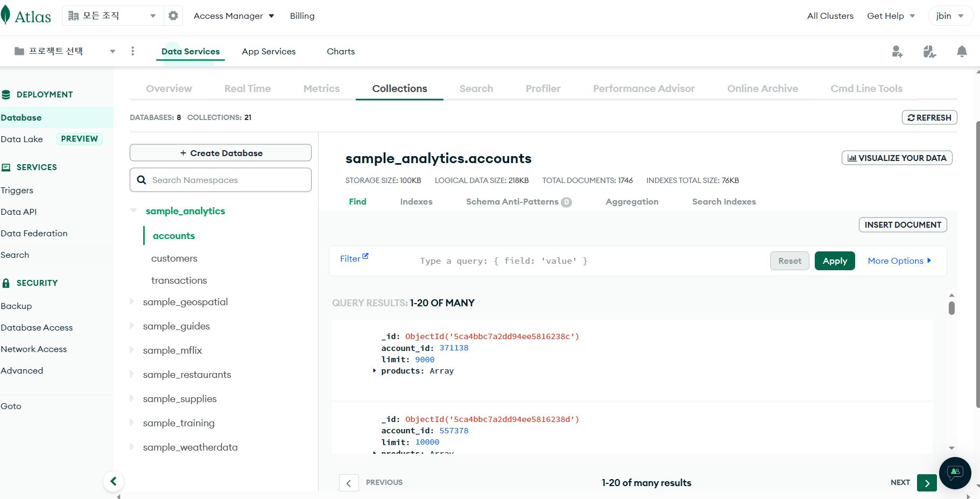Click the invite user icon
This screenshot has height=499, width=980.
coord(897,52)
